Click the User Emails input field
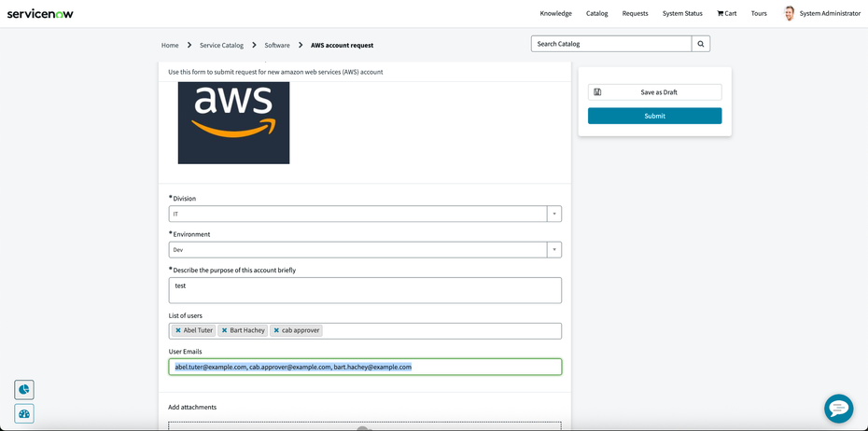 (x=365, y=367)
